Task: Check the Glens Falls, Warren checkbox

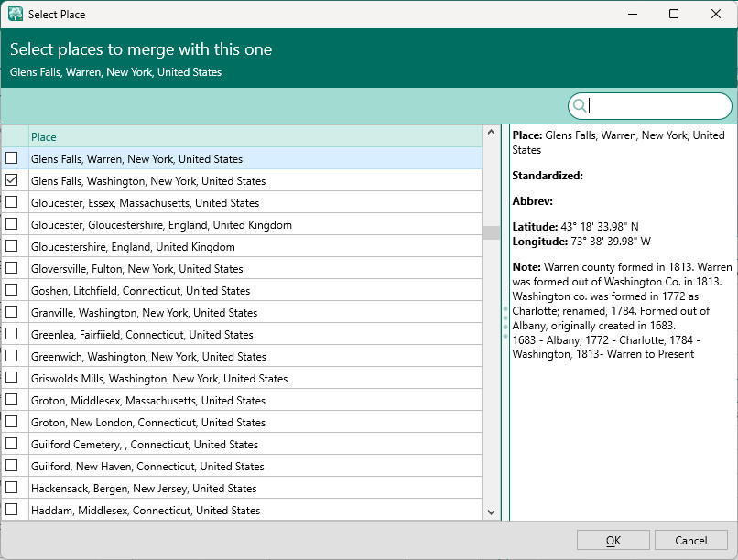Action: pyautogui.click(x=12, y=158)
